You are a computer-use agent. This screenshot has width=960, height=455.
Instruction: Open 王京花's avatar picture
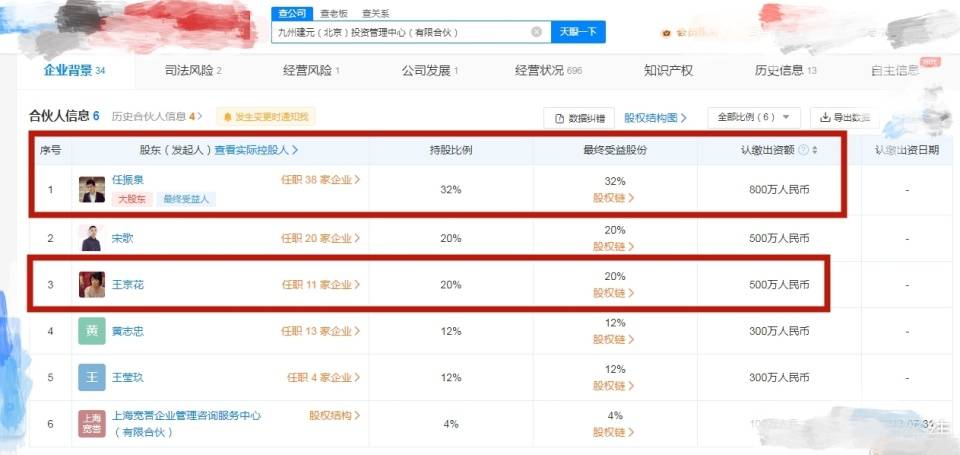click(92, 285)
